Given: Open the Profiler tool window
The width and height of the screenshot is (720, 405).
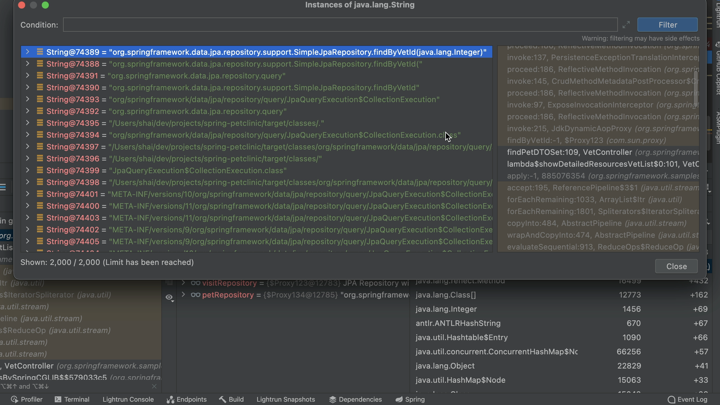Looking at the screenshot, I should pyautogui.click(x=26, y=399).
